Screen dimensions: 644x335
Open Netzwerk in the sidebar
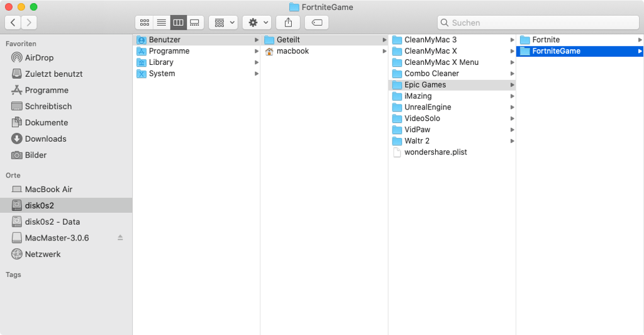(66, 254)
